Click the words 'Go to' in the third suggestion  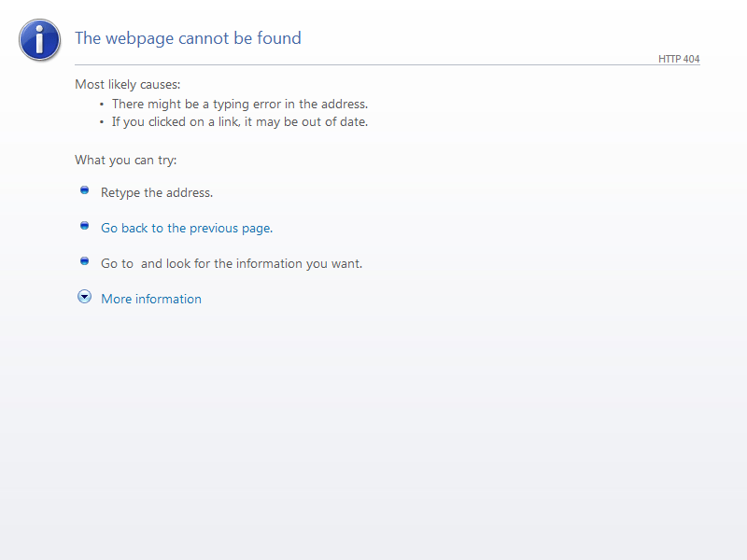(x=118, y=263)
